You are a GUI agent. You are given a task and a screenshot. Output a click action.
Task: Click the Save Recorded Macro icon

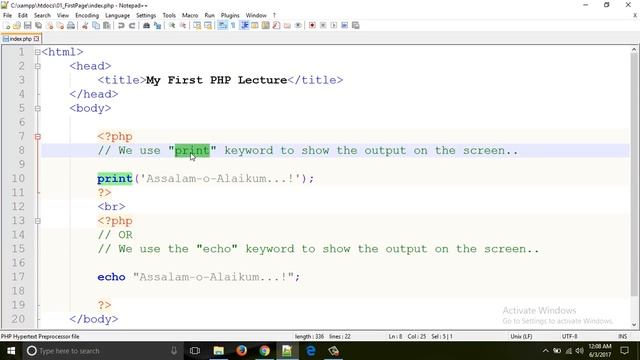356,25
